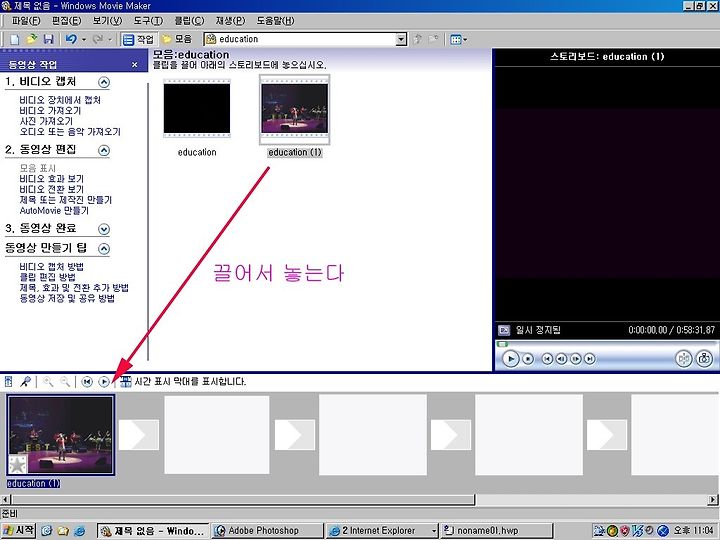The image size is (720, 540).
Task: Open the 클립(C) menu
Action: (189, 21)
